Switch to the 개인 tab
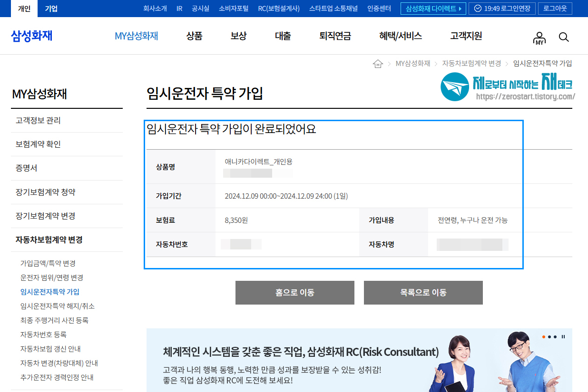Image resolution: width=588 pixels, height=392 pixels. [x=24, y=9]
